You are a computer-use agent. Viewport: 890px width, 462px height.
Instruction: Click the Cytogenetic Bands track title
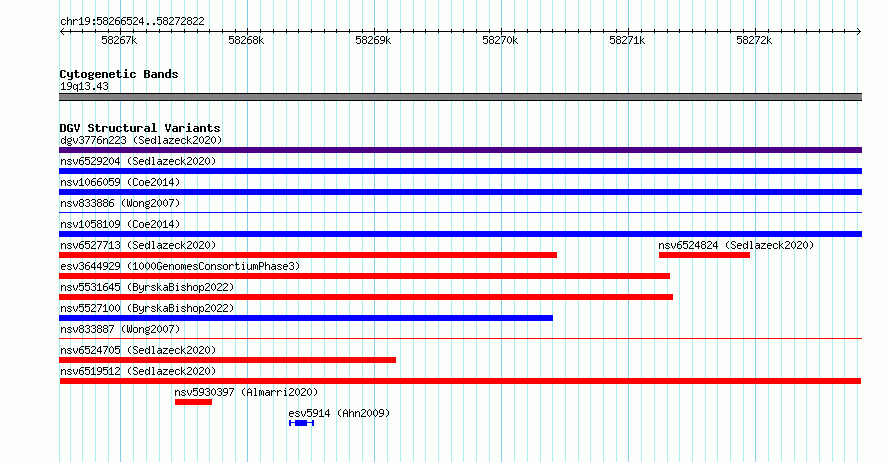[x=119, y=74]
